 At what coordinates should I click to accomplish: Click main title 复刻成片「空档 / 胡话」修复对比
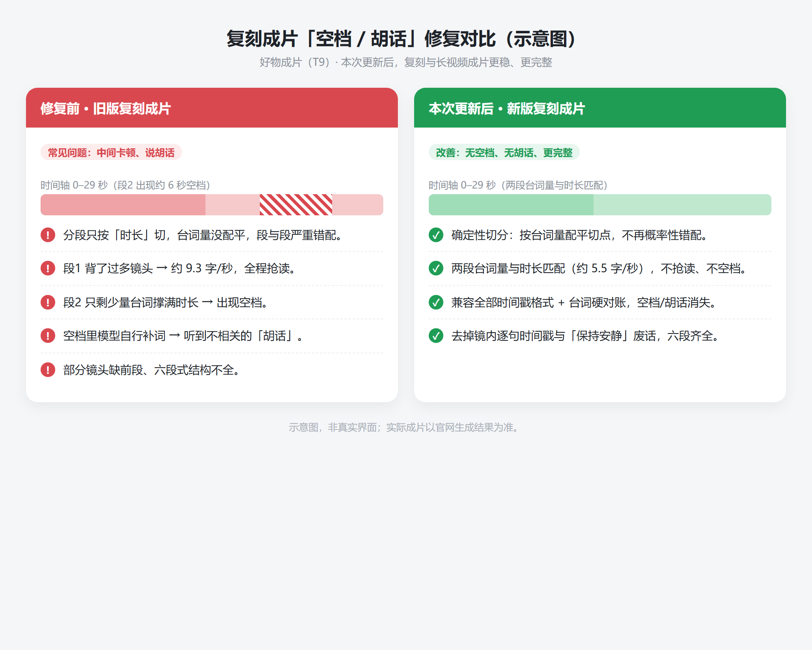click(402, 39)
